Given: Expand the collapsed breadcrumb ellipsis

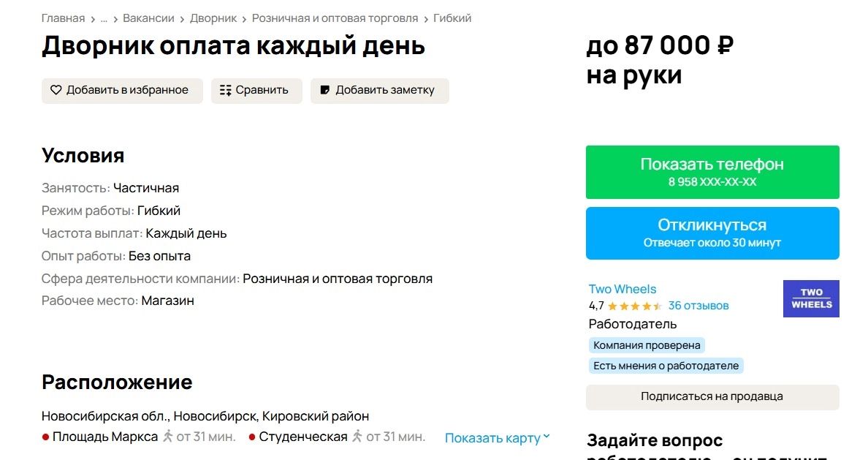Looking at the screenshot, I should [x=104, y=18].
